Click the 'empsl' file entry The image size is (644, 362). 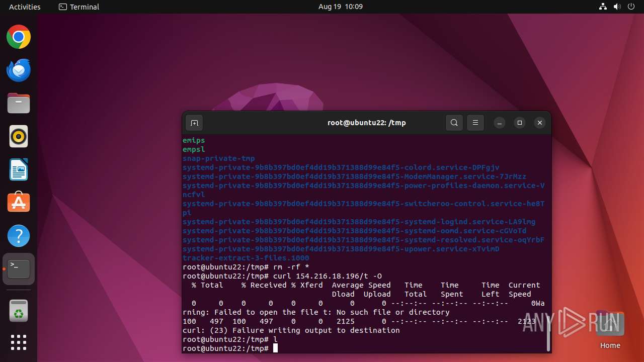coord(194,149)
